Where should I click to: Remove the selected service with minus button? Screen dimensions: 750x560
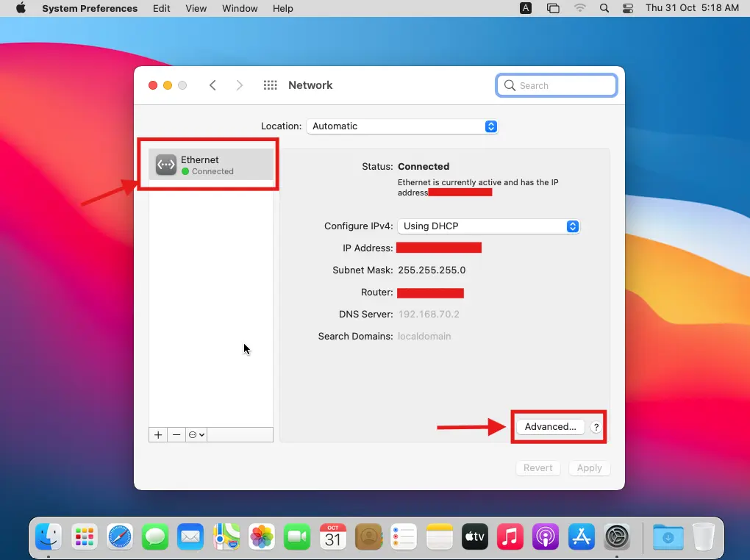[x=176, y=435]
